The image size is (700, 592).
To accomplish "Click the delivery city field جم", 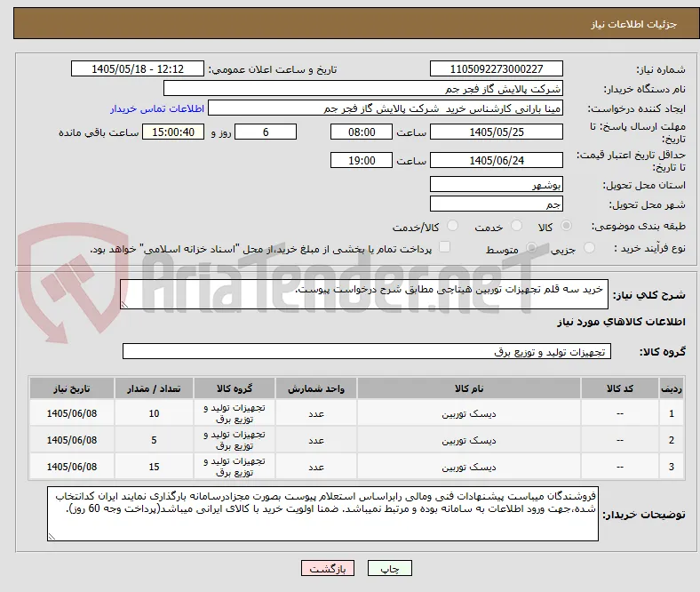I will (497, 204).
